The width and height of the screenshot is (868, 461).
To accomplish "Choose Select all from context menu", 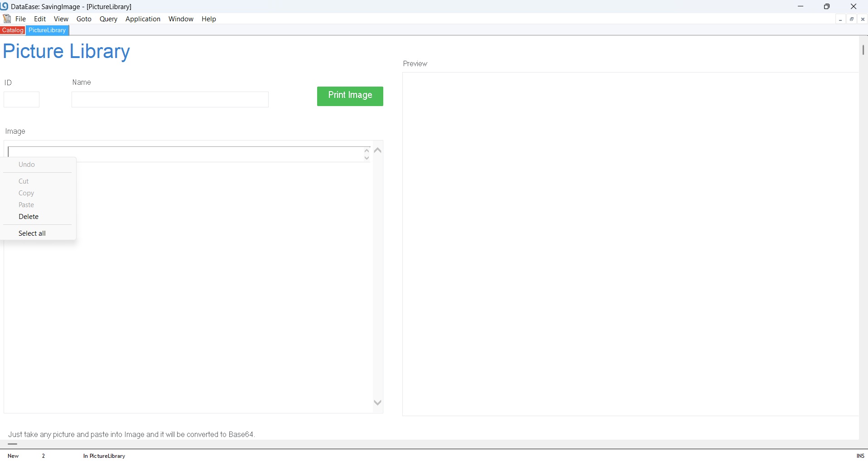I will [x=32, y=233].
